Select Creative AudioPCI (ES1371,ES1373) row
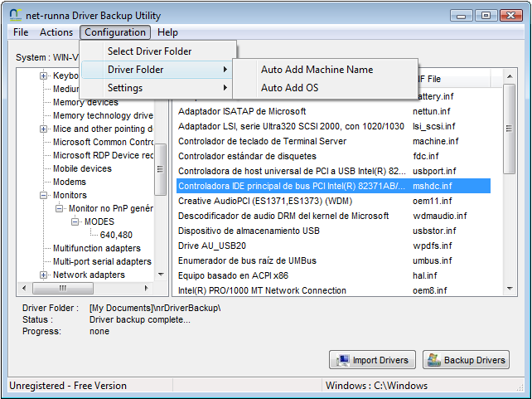The height and width of the screenshot is (399, 532). [x=333, y=201]
